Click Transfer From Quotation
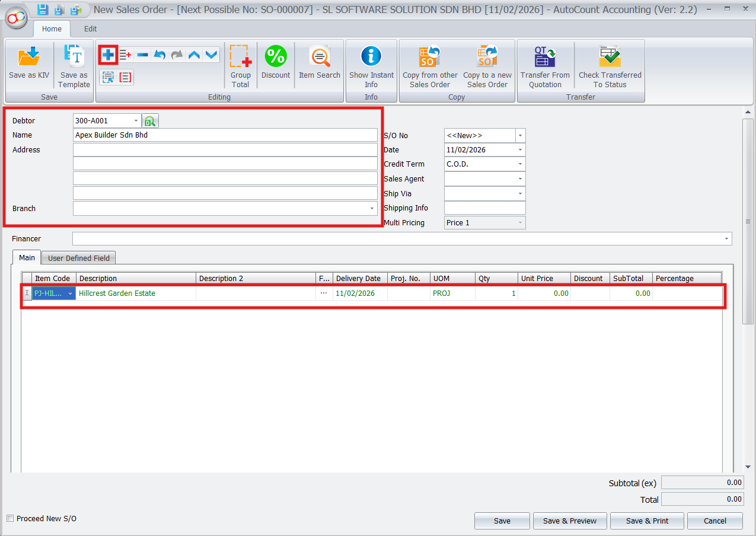The width and height of the screenshot is (756, 536). click(x=544, y=58)
